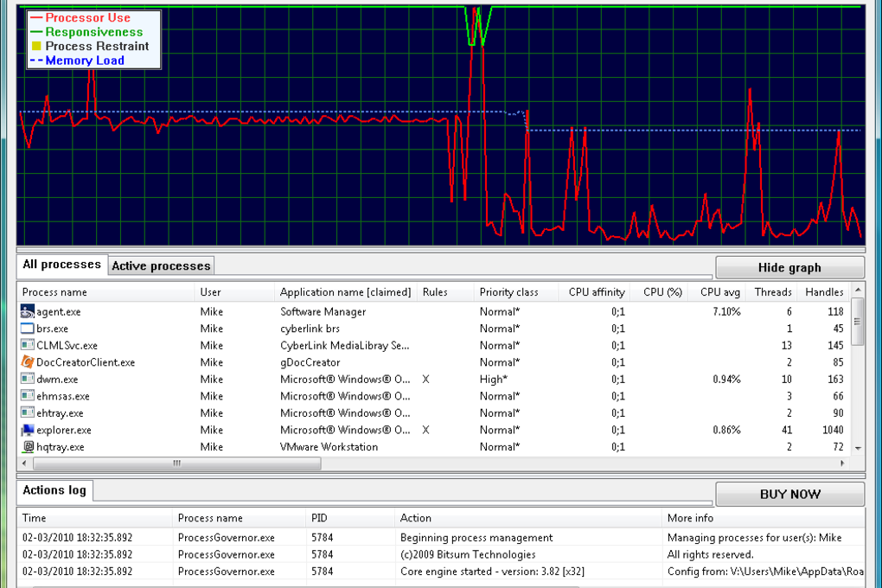This screenshot has width=882, height=588.
Task: Sort actions log by More info column
Action: [764, 518]
